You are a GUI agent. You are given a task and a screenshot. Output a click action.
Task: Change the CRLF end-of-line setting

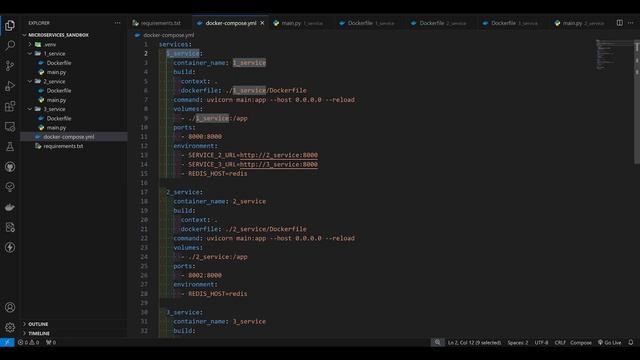[560, 342]
